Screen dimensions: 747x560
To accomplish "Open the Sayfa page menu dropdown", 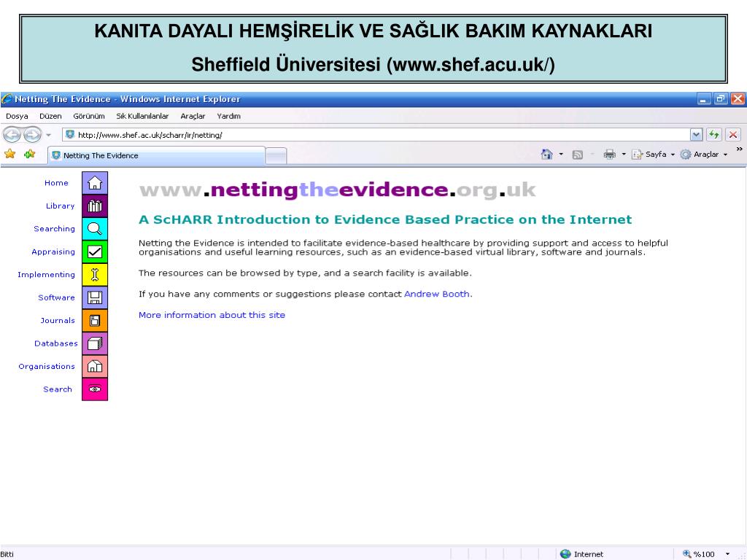I will pyautogui.click(x=653, y=155).
